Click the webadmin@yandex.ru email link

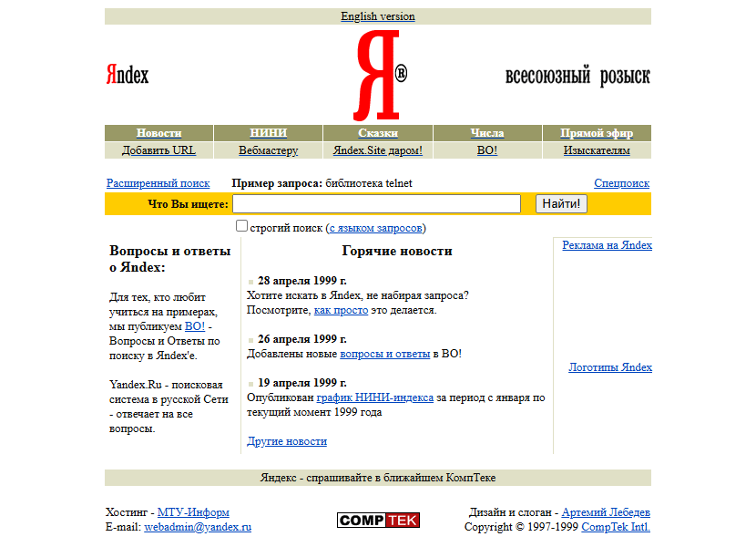(x=198, y=527)
